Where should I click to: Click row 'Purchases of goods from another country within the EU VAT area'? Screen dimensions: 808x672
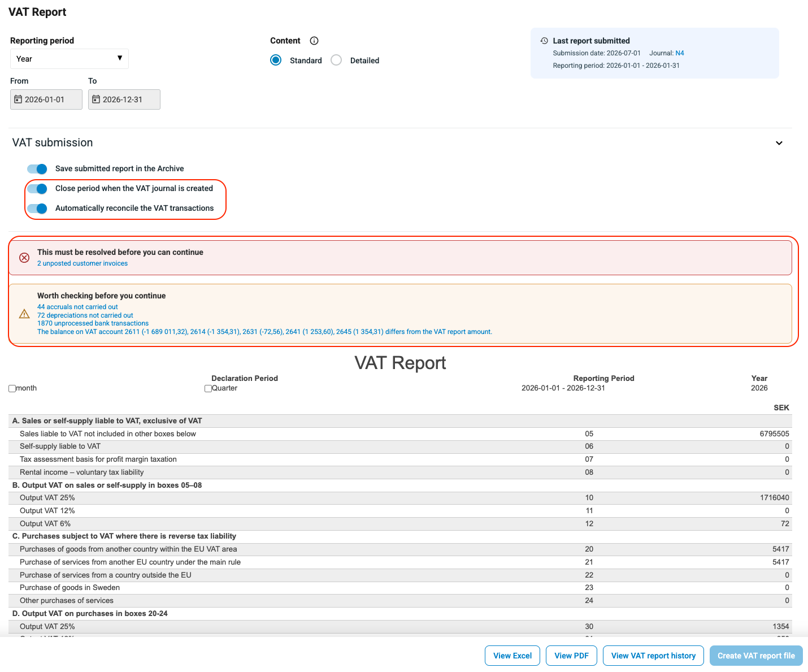pos(400,549)
